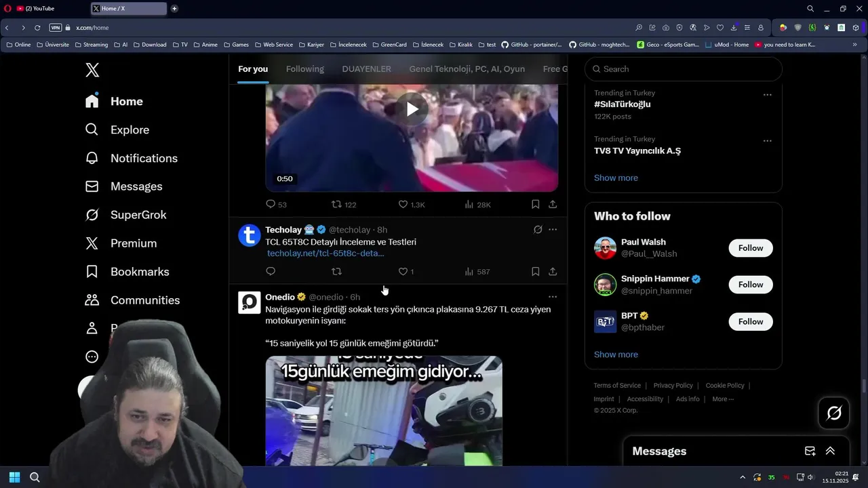Open Explore in sidebar
The image size is (868, 488).
coord(117,129)
